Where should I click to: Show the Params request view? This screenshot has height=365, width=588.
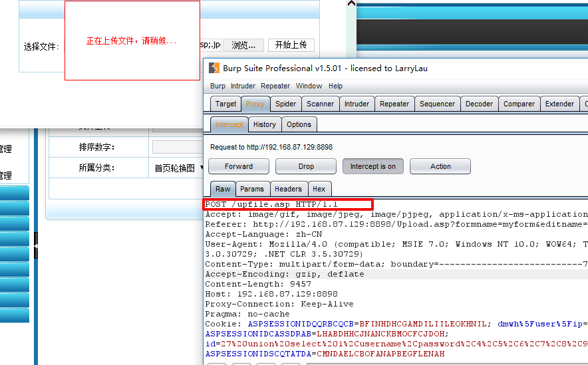tap(252, 189)
